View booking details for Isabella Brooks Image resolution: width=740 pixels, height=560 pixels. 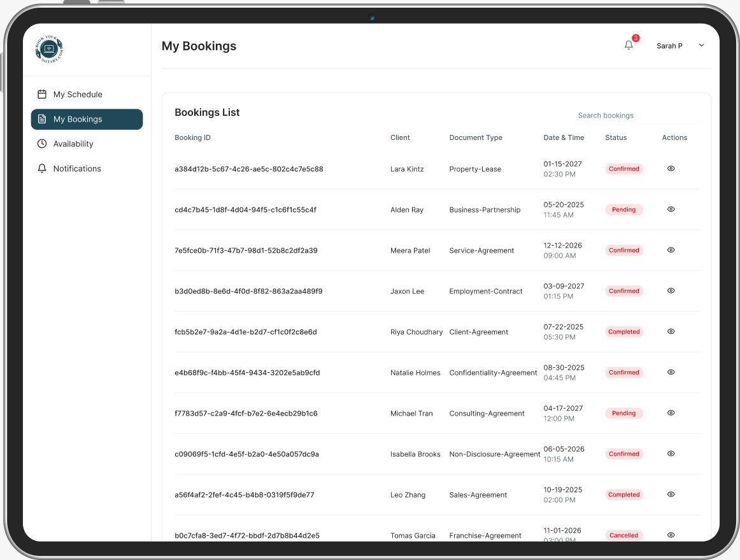click(x=671, y=453)
